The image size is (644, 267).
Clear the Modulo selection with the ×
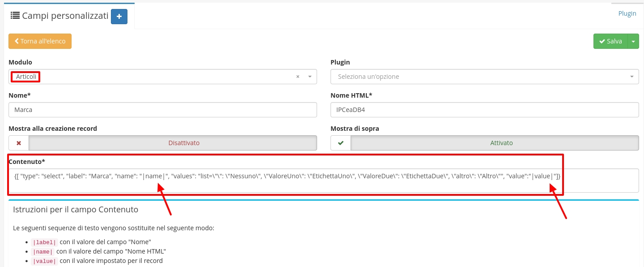point(298,77)
